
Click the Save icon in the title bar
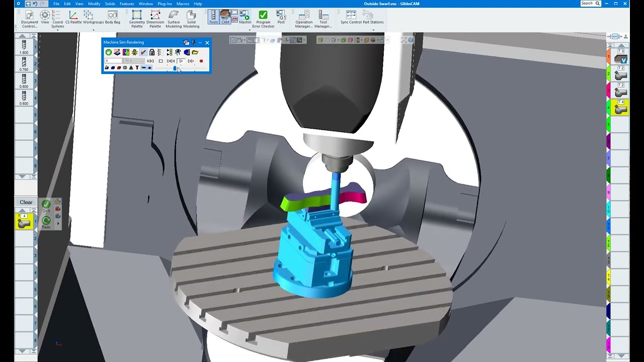(x=27, y=4)
